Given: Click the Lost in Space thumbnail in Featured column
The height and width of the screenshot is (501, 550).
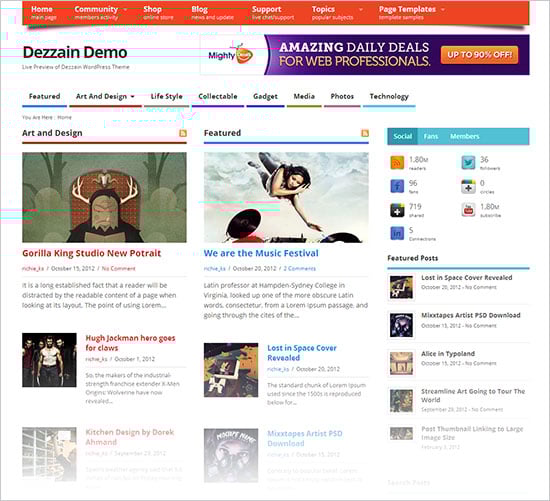Looking at the screenshot, I should pos(231,370).
